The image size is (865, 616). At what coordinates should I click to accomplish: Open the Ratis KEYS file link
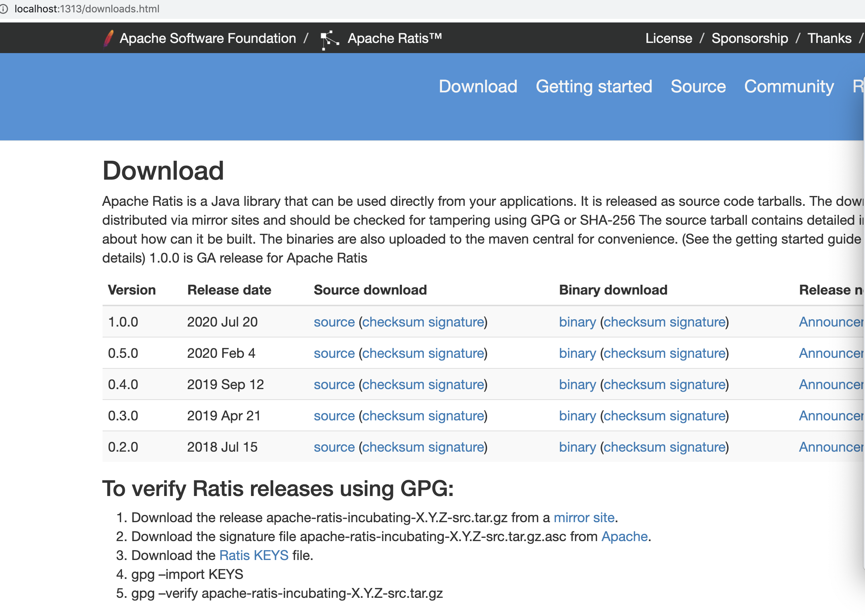(x=254, y=556)
